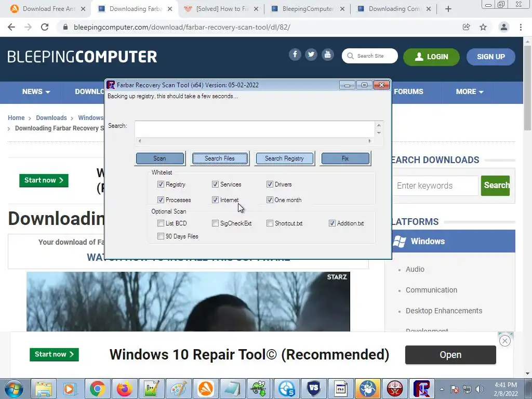
Task: Click Fix button in Farbar tool
Action: pos(345,158)
